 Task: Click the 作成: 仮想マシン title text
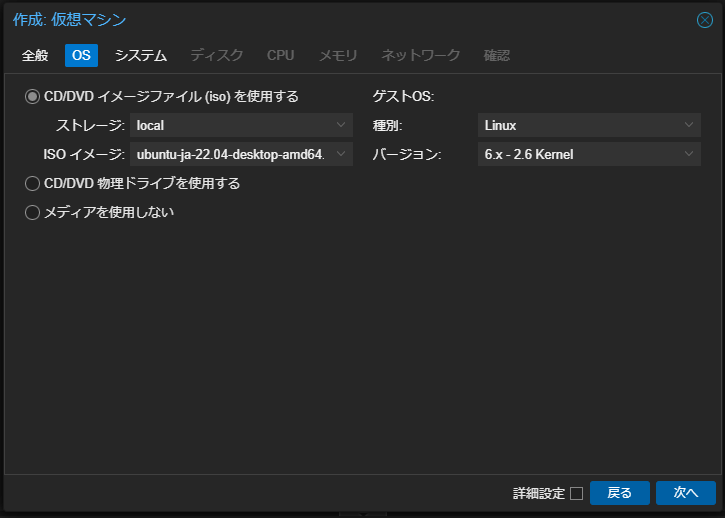click(69, 20)
